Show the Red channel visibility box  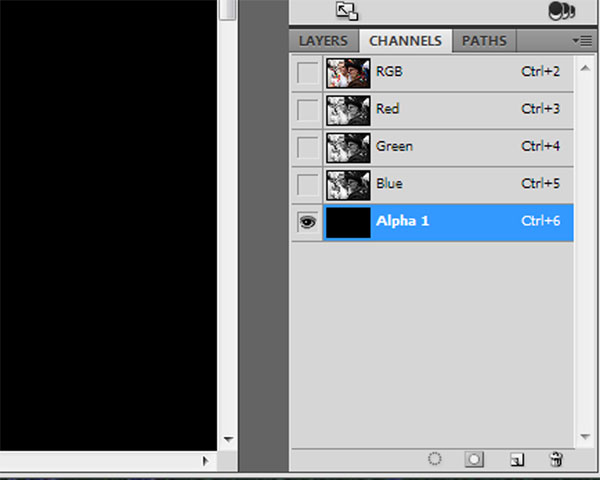coord(308,110)
